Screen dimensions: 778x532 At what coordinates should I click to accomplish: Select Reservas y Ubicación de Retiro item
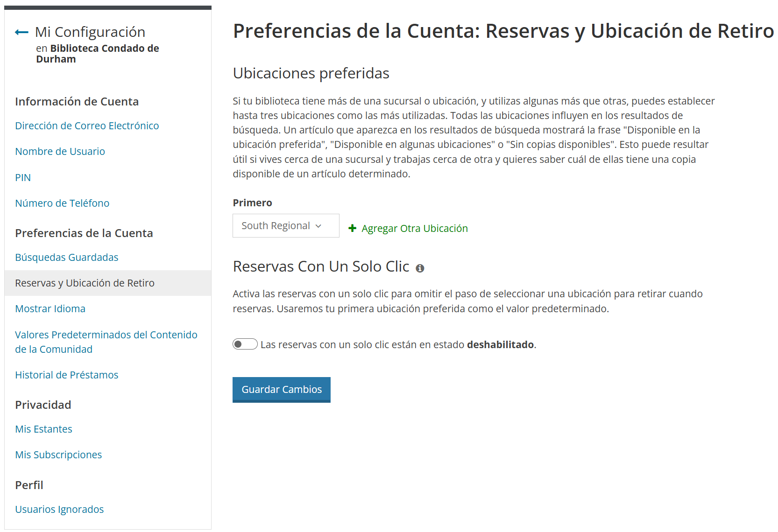(85, 283)
